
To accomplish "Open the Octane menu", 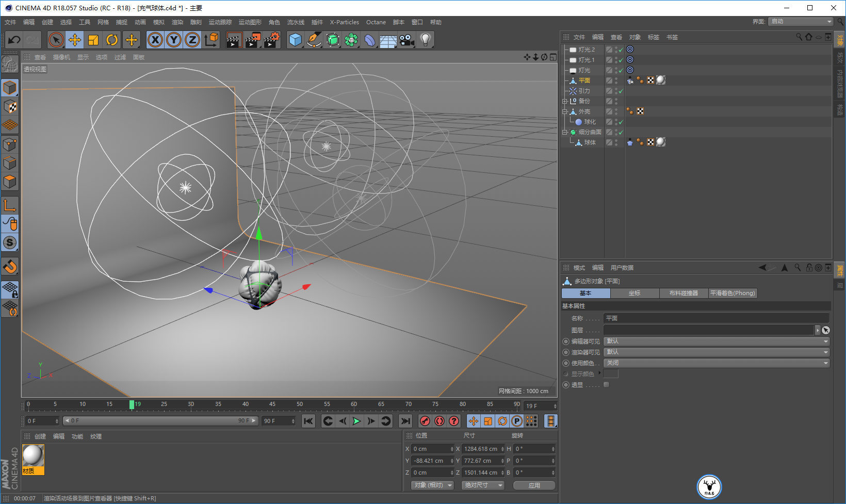I will 376,22.
